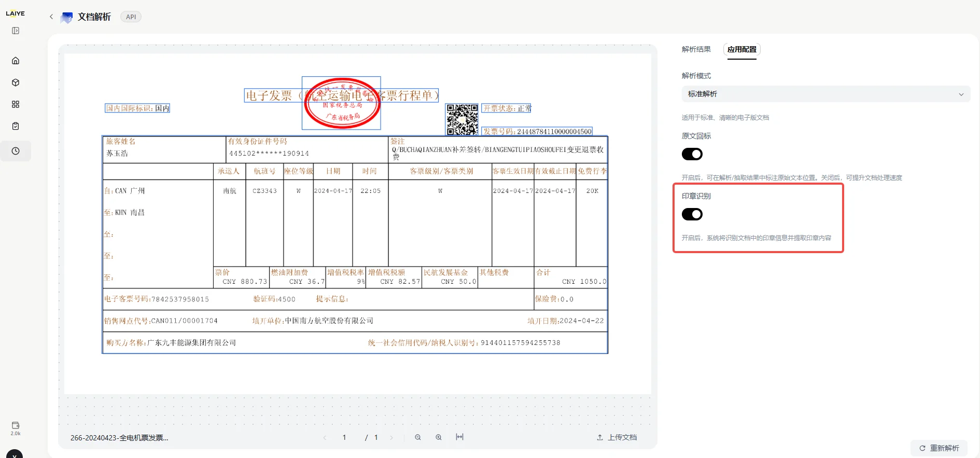Click passenger name 苏玉浩
The width and height of the screenshot is (980, 458).
tap(117, 154)
